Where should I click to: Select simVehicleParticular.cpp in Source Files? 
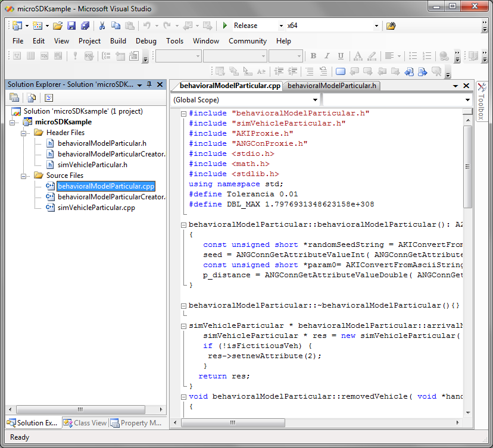click(x=96, y=208)
